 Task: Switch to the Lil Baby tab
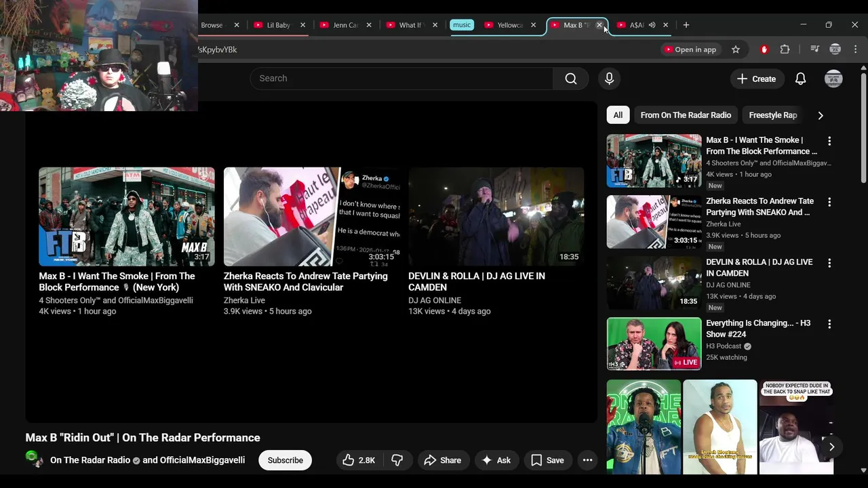point(278,25)
